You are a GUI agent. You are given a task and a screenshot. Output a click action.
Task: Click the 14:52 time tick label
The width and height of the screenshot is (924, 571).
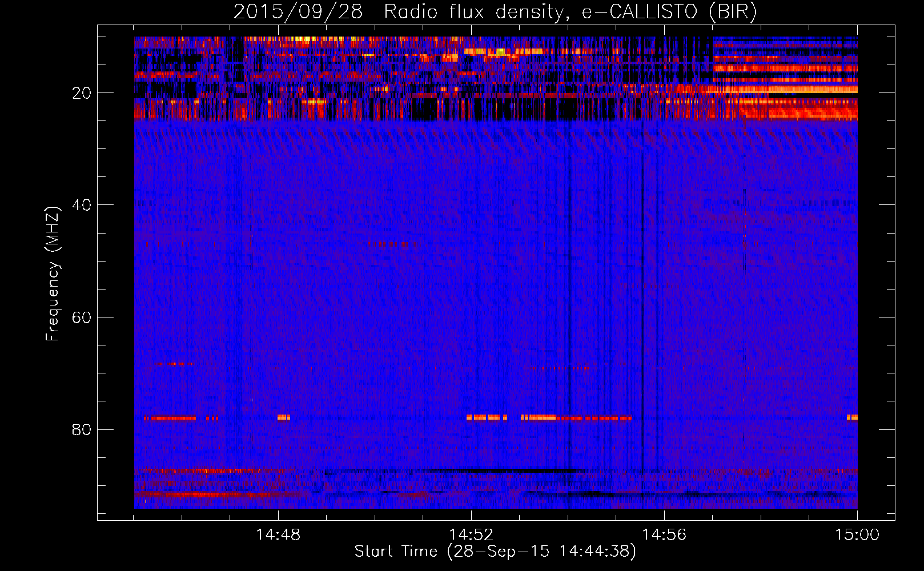471,534
